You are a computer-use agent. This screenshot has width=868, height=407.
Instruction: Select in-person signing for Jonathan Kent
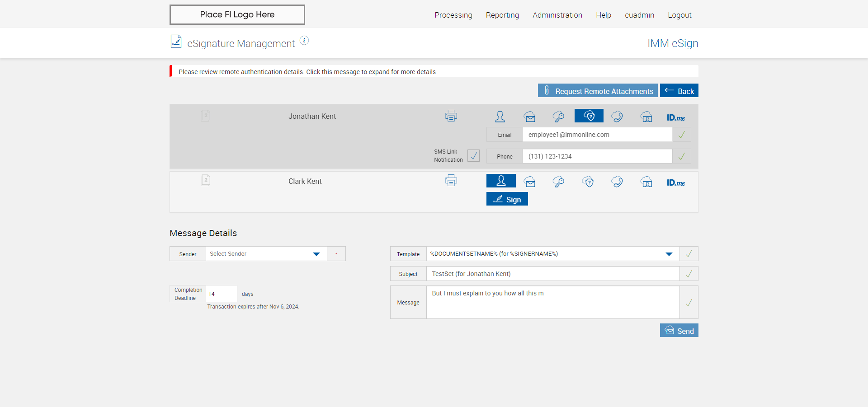click(500, 117)
